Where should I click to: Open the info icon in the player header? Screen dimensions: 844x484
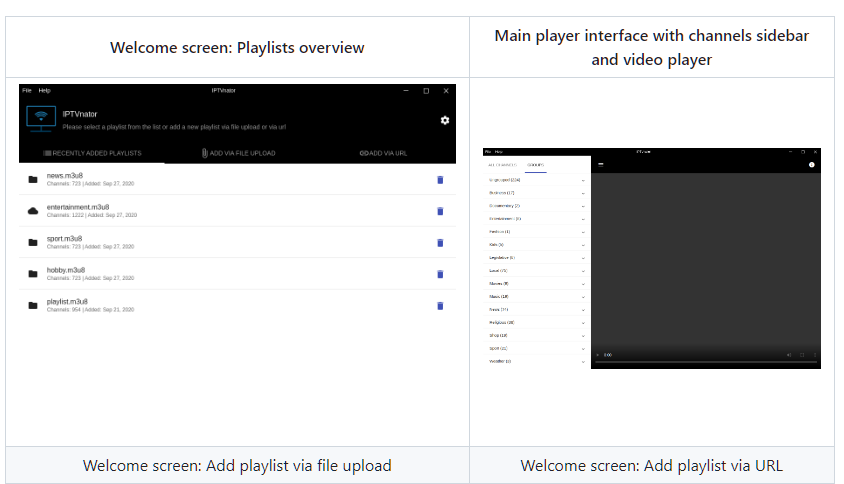click(x=811, y=164)
